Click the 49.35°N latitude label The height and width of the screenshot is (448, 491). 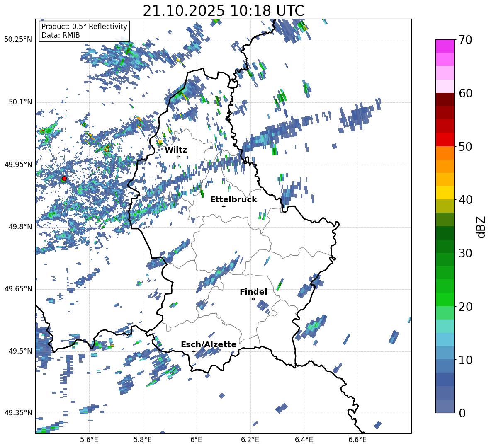click(x=18, y=413)
